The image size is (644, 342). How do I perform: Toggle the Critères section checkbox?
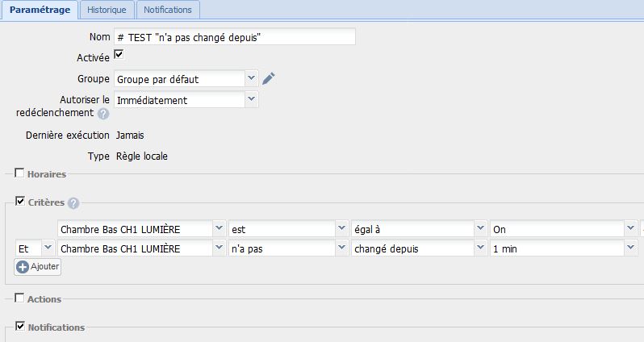pos(19,202)
